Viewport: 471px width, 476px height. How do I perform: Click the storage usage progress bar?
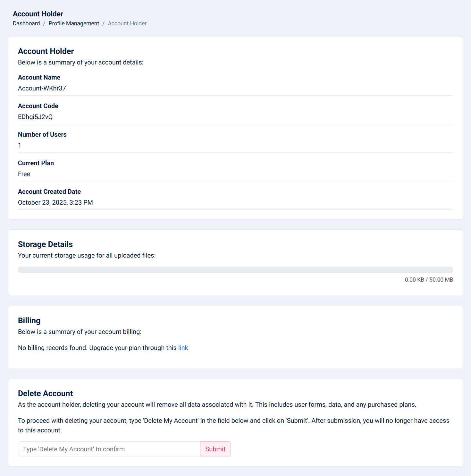point(235,270)
